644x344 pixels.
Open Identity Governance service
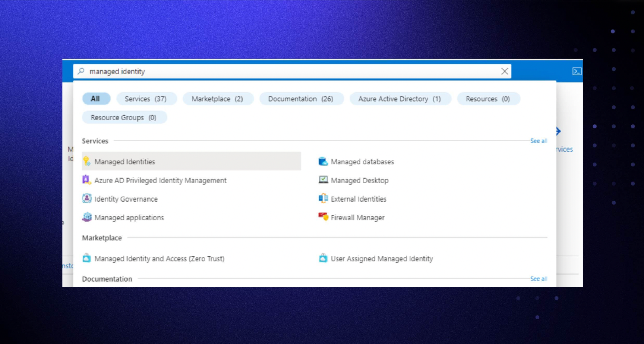[x=126, y=199]
